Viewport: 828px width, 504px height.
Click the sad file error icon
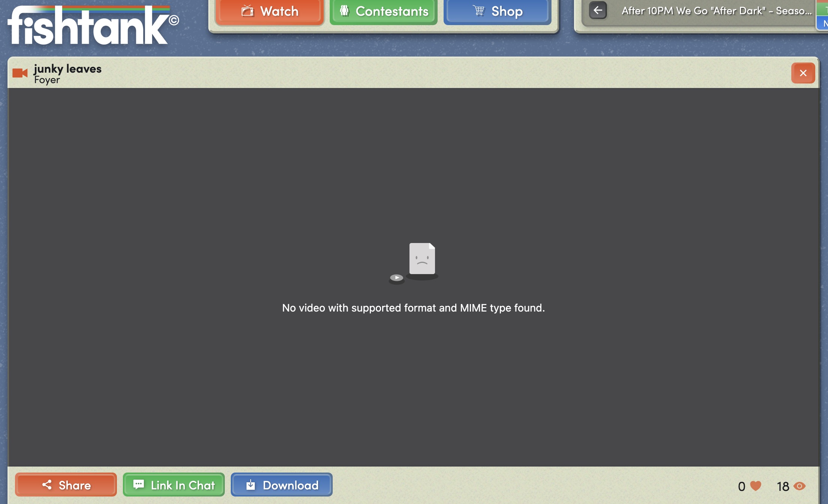coord(422,259)
